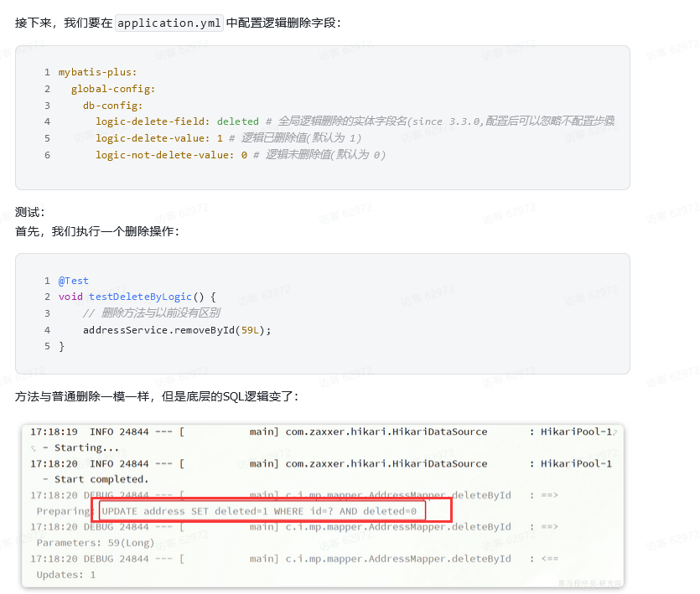Select the '@Test' annotation line

pyautogui.click(x=73, y=281)
